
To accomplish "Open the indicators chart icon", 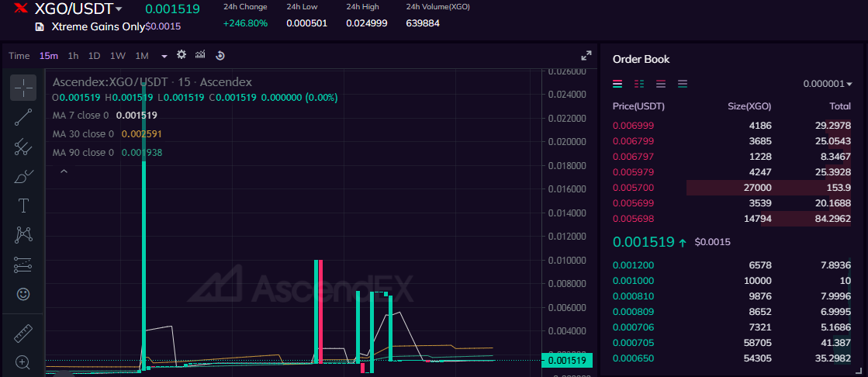I will pos(200,55).
